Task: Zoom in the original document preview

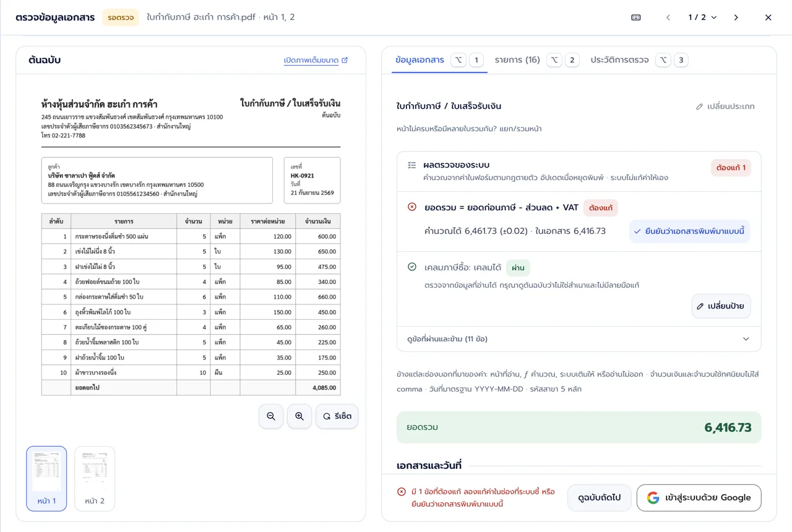Action: [x=299, y=416]
